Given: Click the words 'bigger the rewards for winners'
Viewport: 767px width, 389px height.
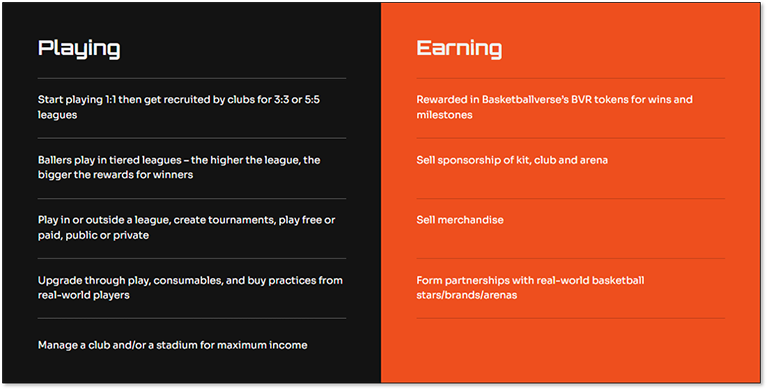Looking at the screenshot, I should click(x=115, y=175).
